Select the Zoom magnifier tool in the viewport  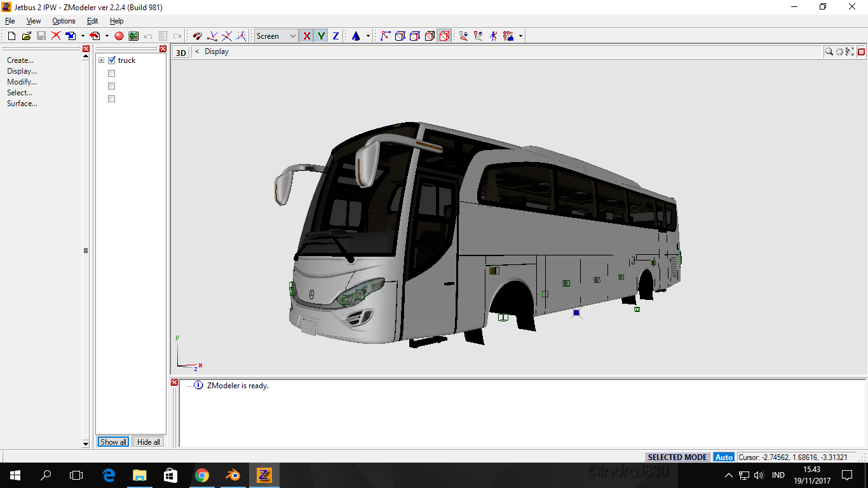click(829, 51)
